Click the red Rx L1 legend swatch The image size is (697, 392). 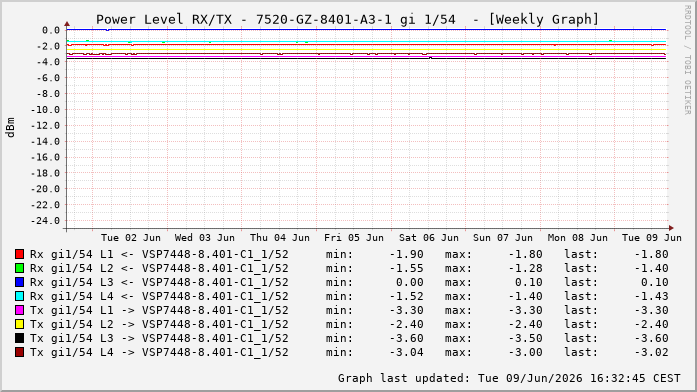[x=19, y=254]
